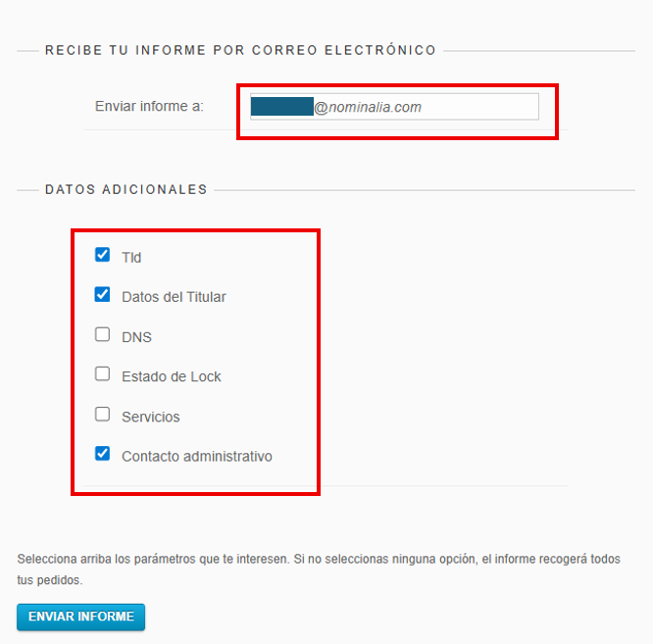Click the "Datos adicionales" section heading
The height and width of the screenshot is (644, 653).
126,189
